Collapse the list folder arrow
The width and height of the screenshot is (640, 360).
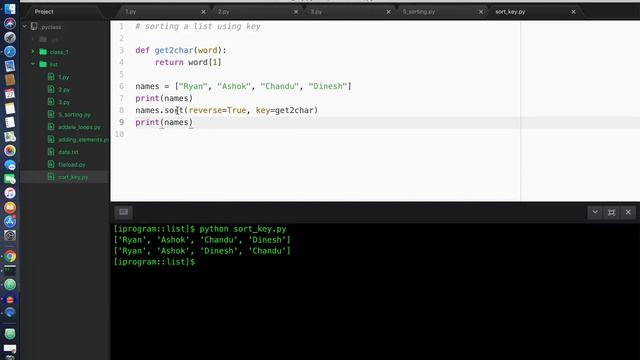point(33,64)
